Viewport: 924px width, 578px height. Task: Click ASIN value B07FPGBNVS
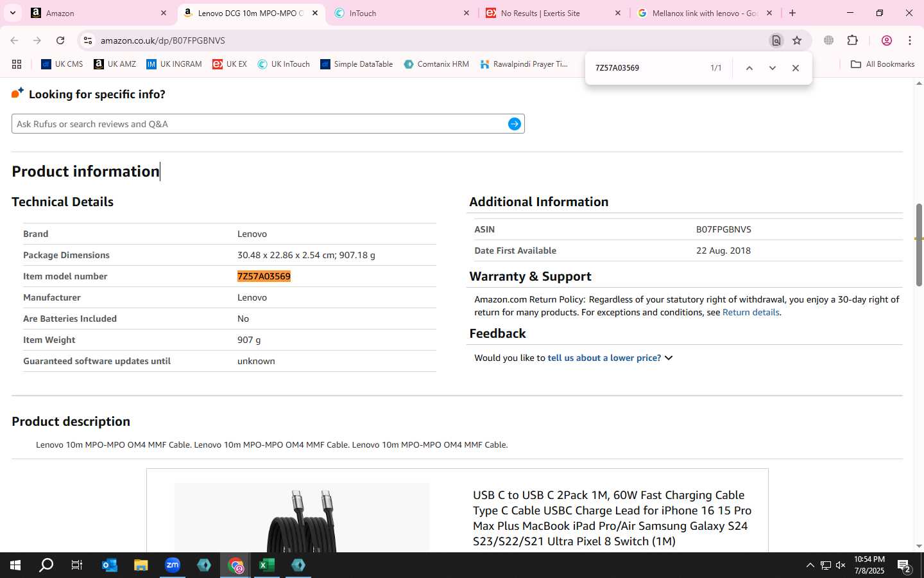tap(723, 229)
